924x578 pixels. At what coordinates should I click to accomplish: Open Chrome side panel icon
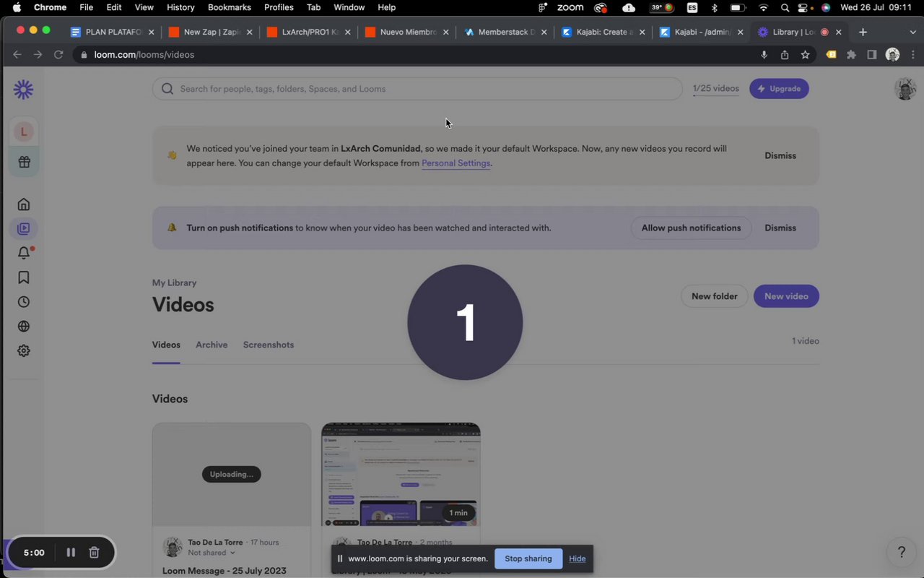[x=871, y=55]
